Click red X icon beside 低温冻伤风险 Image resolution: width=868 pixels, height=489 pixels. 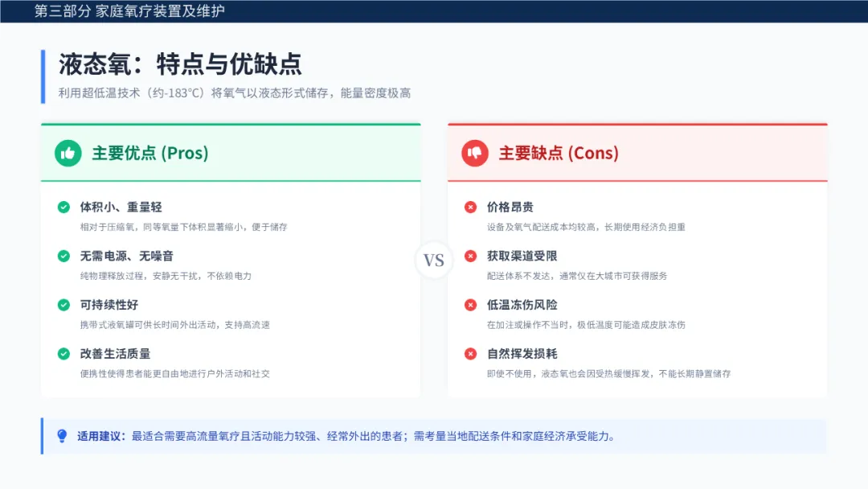pos(471,305)
